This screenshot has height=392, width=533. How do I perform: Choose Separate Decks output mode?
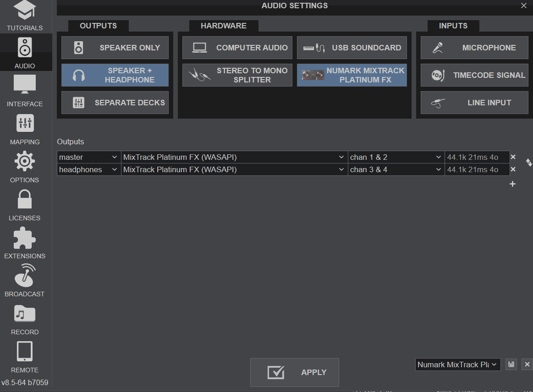point(115,103)
